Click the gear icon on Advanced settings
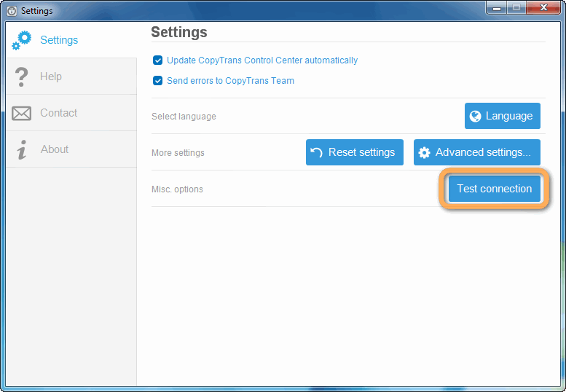Viewport: 566px width, 392px height. pyautogui.click(x=424, y=153)
